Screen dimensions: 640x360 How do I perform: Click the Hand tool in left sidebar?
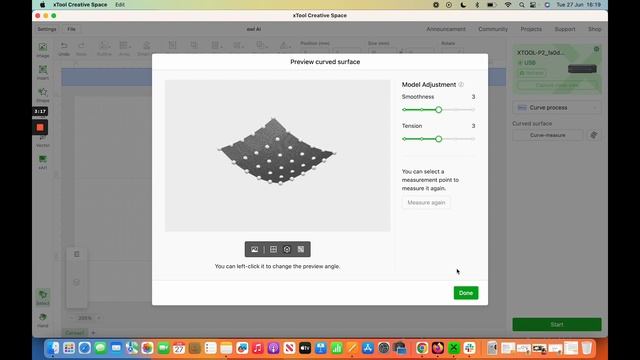tap(43, 320)
